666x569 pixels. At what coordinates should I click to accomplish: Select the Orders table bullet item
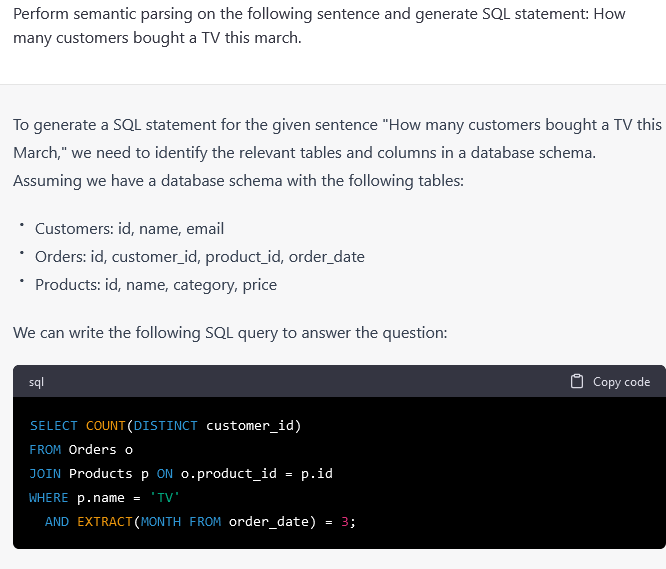[x=199, y=257]
